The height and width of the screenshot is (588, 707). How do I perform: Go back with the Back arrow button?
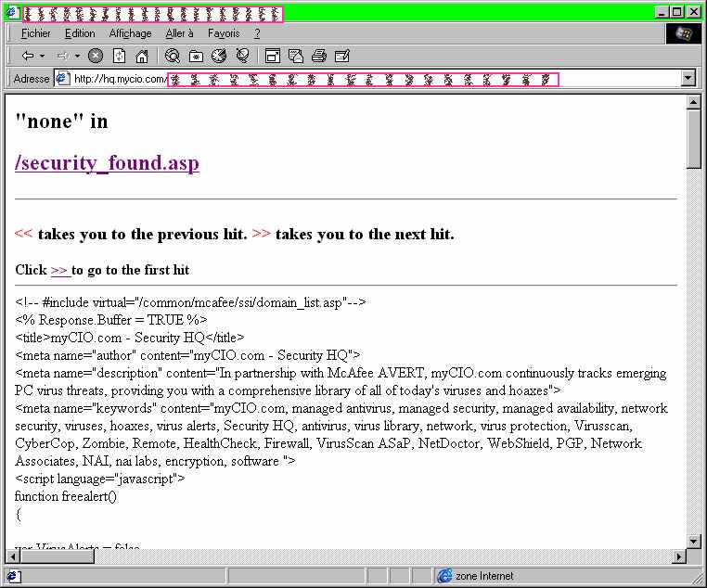pyautogui.click(x=28, y=56)
